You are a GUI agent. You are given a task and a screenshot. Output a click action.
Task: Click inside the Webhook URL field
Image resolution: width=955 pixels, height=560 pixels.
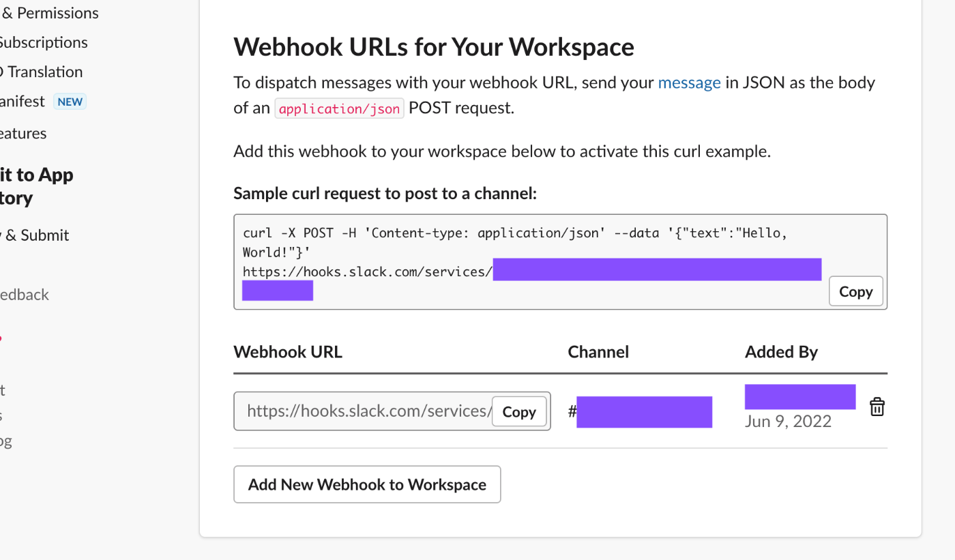[368, 411]
